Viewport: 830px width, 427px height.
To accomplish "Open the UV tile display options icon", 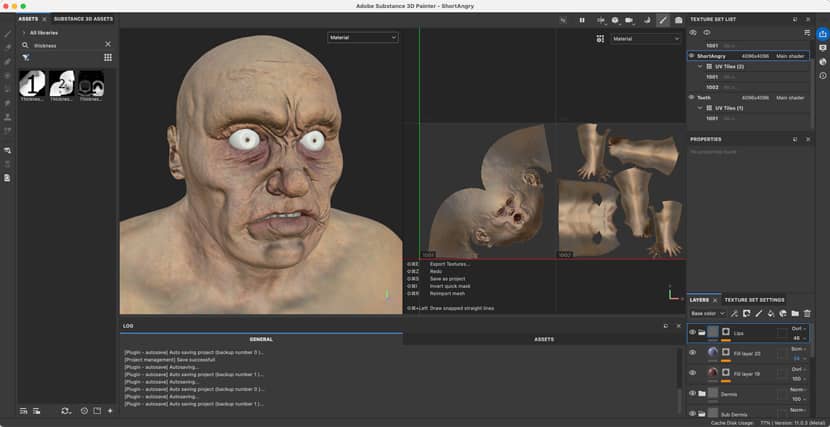I will pyautogui.click(x=600, y=39).
